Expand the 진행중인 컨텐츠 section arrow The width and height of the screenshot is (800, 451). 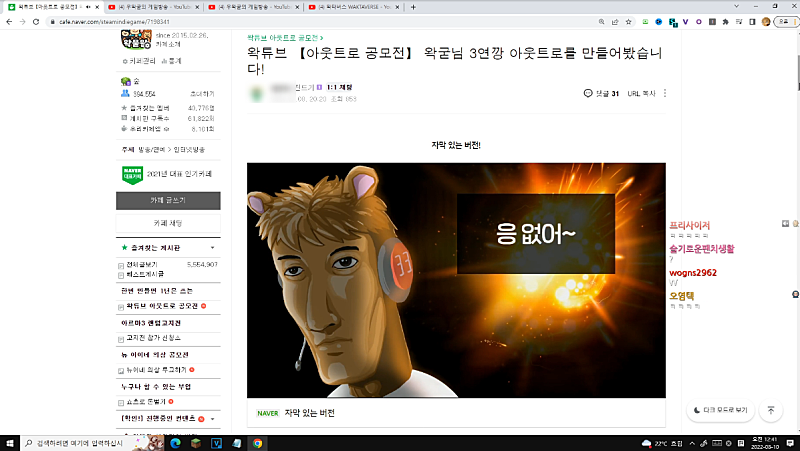tap(212, 419)
